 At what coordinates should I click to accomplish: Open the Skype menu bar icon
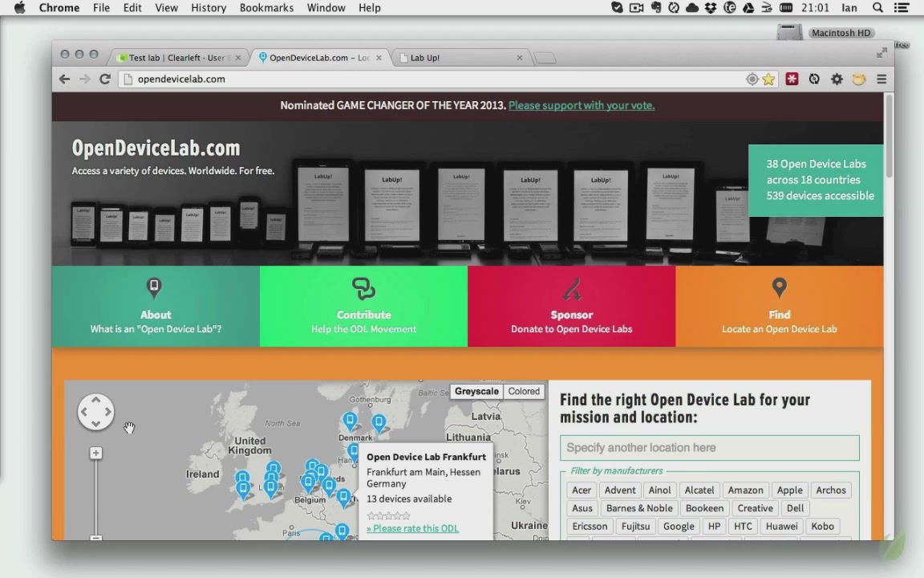pos(617,8)
